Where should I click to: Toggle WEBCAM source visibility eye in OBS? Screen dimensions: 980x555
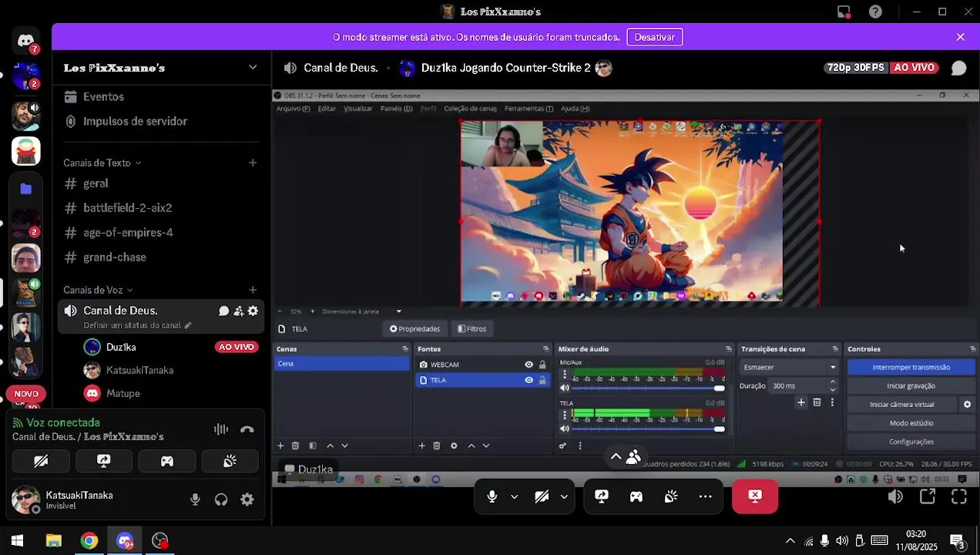(x=529, y=365)
